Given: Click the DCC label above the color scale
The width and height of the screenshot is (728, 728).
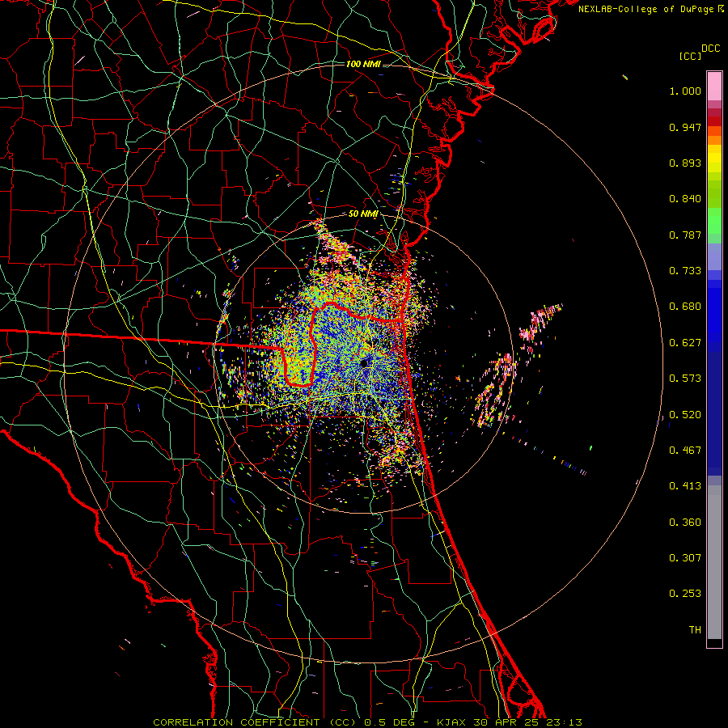Looking at the screenshot, I should tap(711, 49).
